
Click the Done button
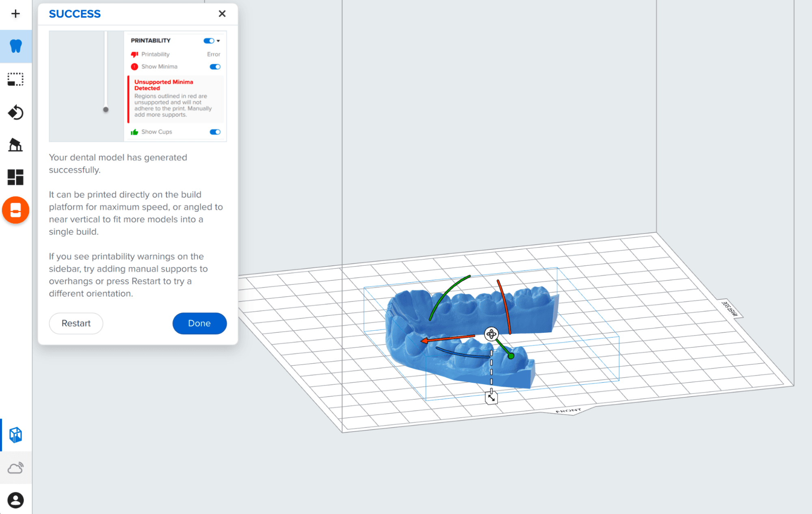tap(199, 323)
